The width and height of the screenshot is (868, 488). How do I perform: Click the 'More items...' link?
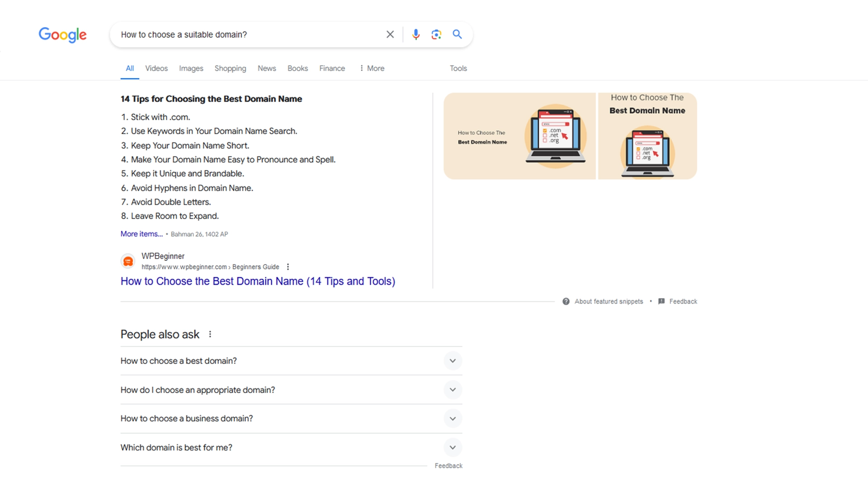(x=142, y=234)
